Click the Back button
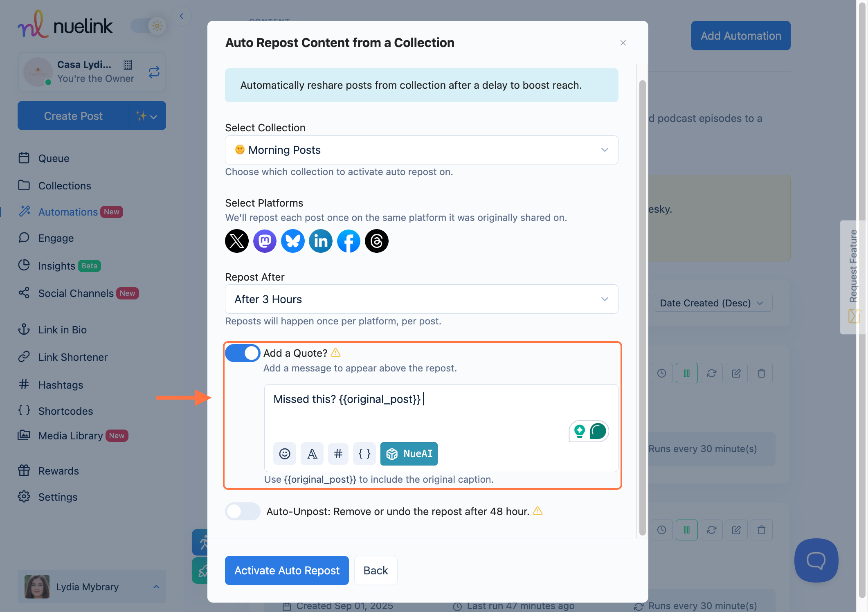Viewport: 868px width, 612px height. pyautogui.click(x=376, y=570)
